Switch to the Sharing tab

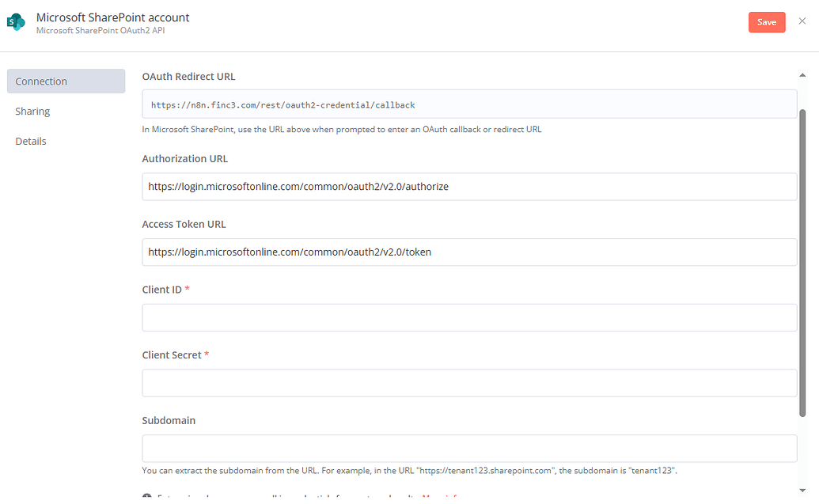coord(32,111)
